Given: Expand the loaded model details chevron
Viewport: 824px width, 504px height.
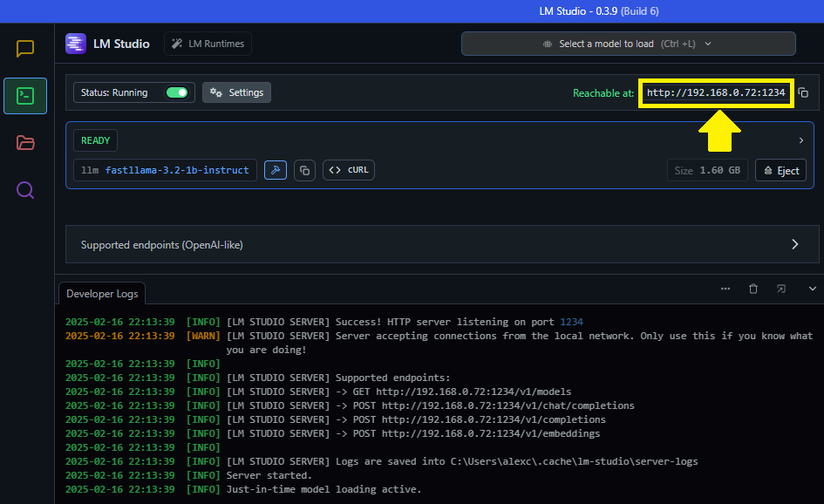Looking at the screenshot, I should click(x=800, y=140).
